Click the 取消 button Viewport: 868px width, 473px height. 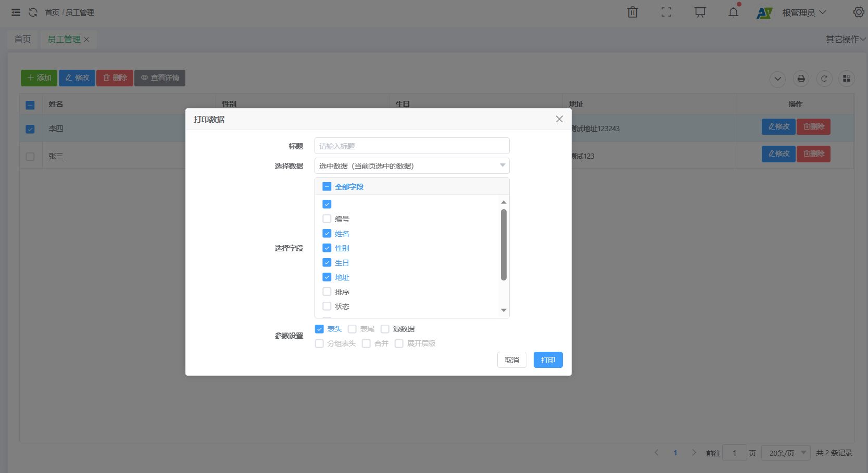coord(511,360)
